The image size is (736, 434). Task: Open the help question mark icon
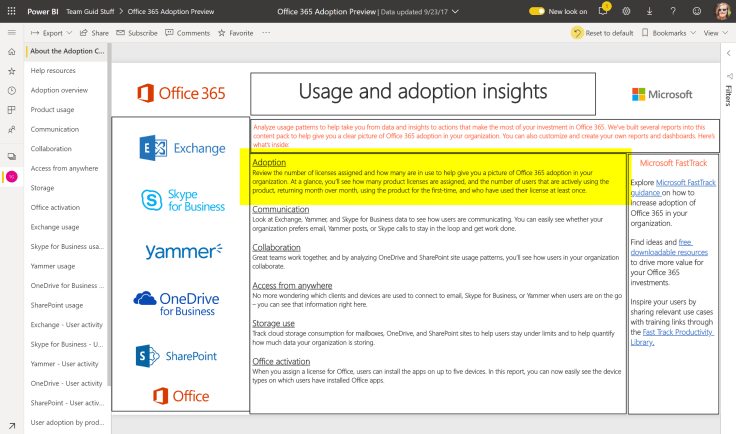[x=671, y=11]
